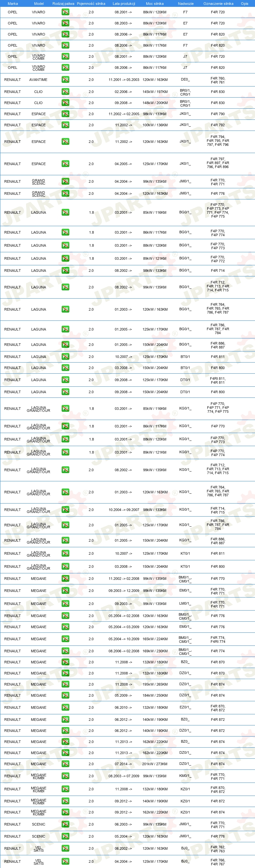The width and height of the screenshot is (255, 868).
Task: Click the 'Nadwozie' column header
Action: pos(186,4)
